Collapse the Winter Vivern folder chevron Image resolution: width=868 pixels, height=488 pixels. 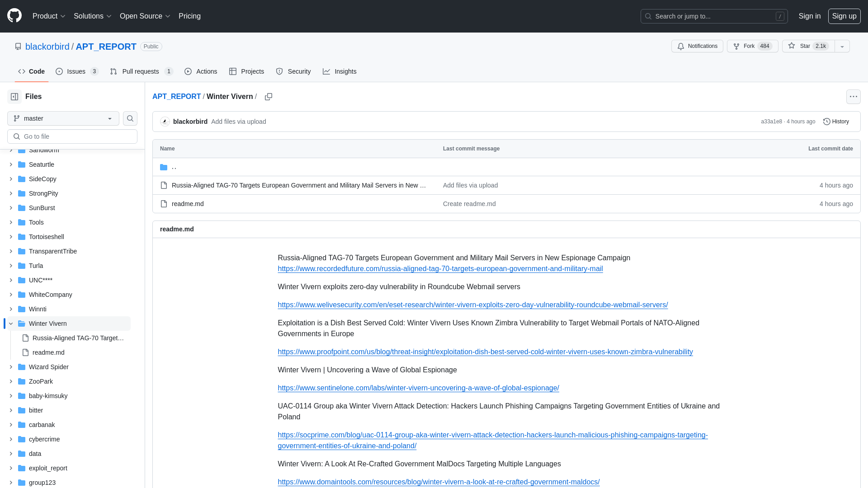click(11, 324)
